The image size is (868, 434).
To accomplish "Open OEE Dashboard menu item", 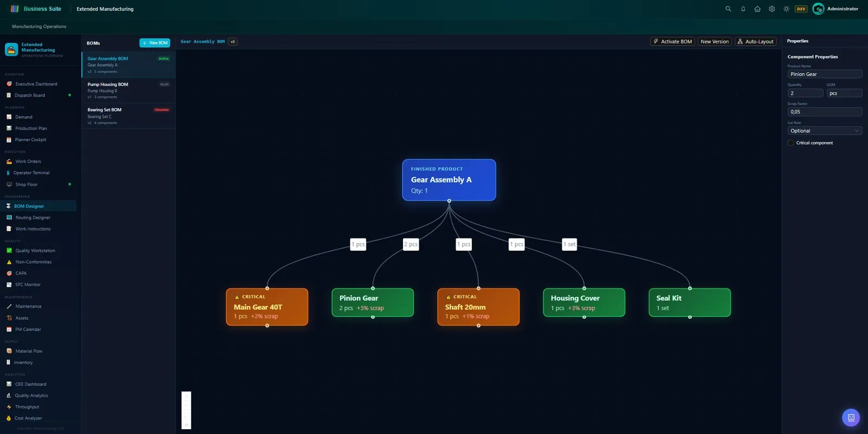I will click(x=31, y=384).
